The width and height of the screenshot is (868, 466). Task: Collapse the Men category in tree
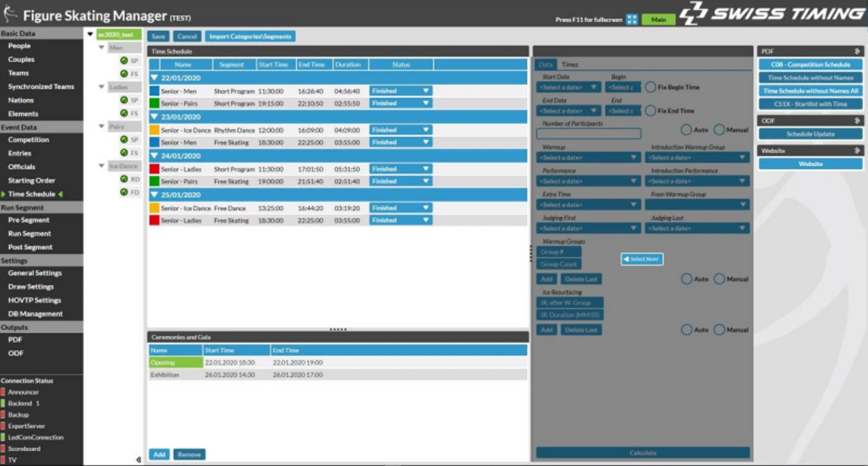[x=102, y=48]
